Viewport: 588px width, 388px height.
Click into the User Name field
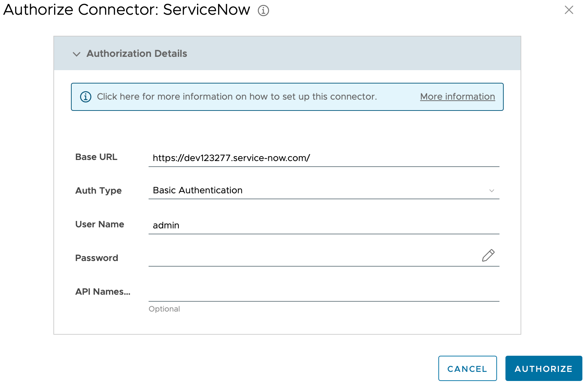pyautogui.click(x=323, y=225)
